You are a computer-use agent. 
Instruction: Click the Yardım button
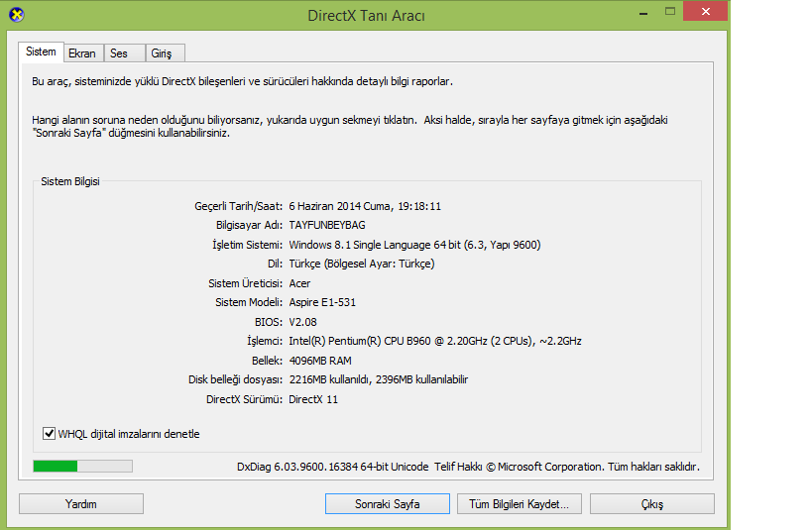tap(81, 503)
